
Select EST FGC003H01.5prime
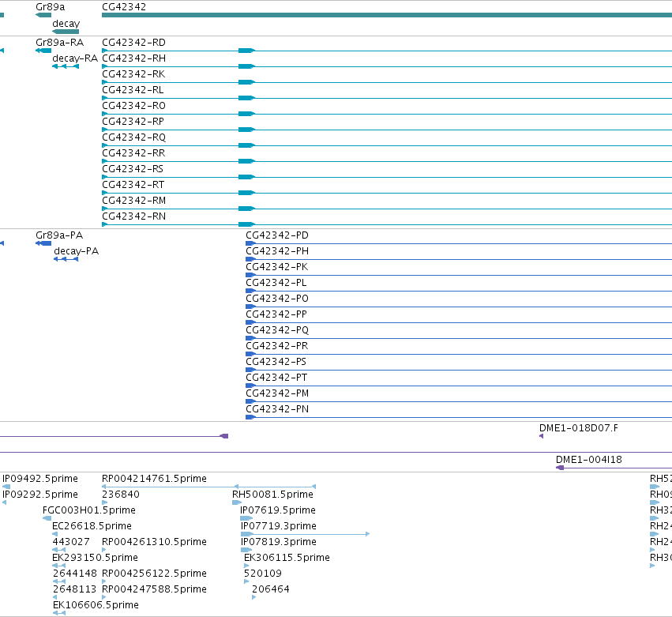[89, 510]
